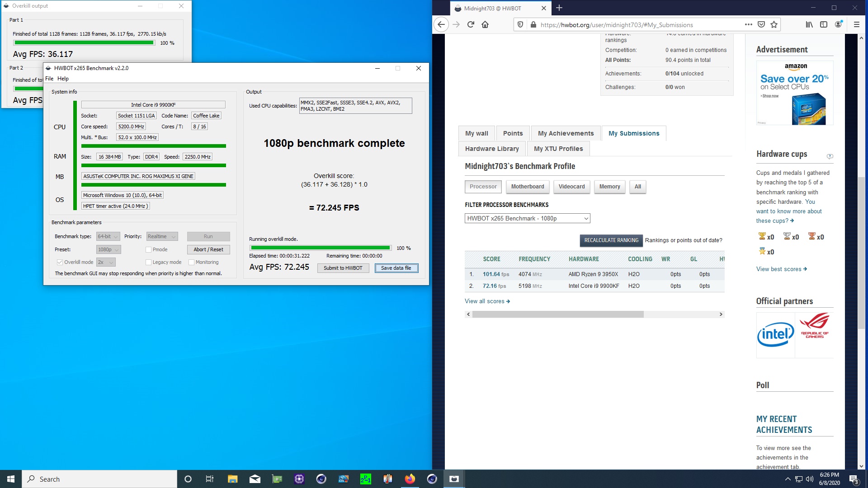The width and height of the screenshot is (868, 488).
Task: Open the Windows Start menu
Action: [x=11, y=479]
